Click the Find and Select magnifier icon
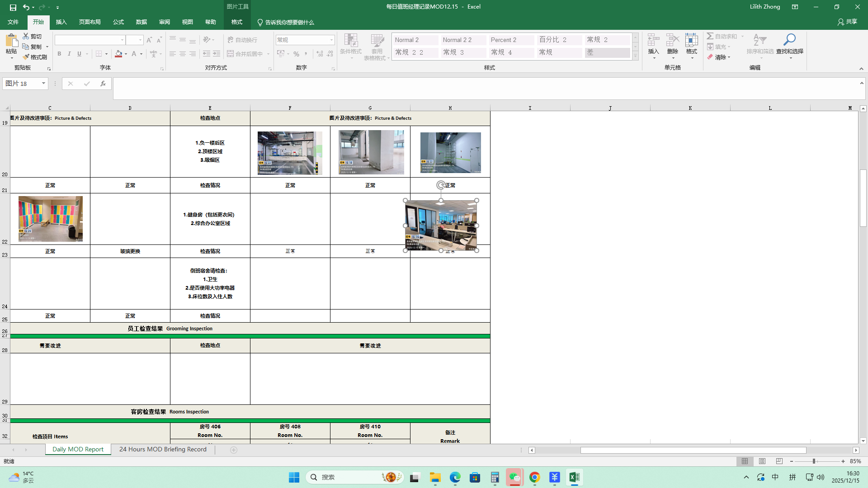Image resolution: width=868 pixels, height=488 pixels. click(789, 40)
